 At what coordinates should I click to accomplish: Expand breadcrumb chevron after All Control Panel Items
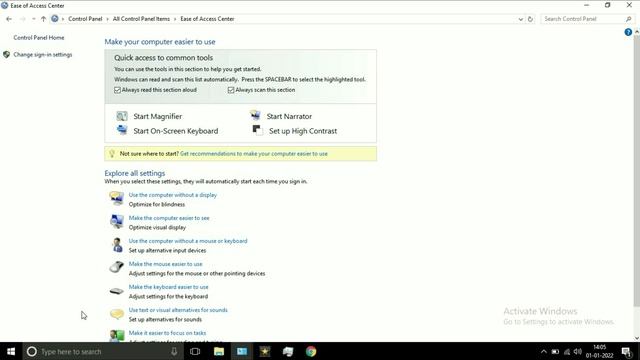175,19
